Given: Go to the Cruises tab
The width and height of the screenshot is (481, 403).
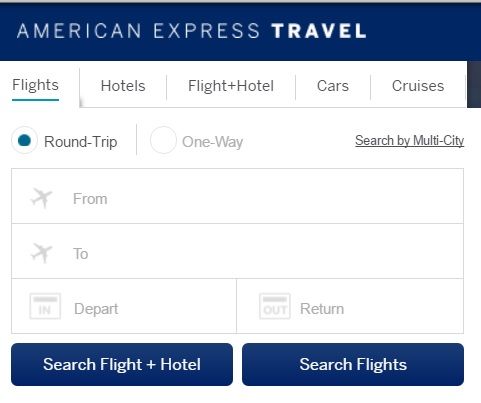Looking at the screenshot, I should pyautogui.click(x=418, y=86).
